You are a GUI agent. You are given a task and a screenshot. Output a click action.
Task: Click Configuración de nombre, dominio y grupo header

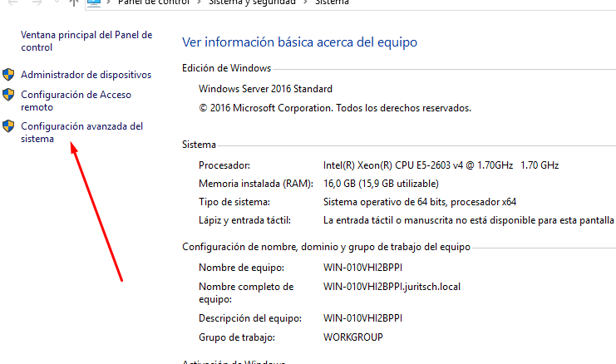point(326,247)
